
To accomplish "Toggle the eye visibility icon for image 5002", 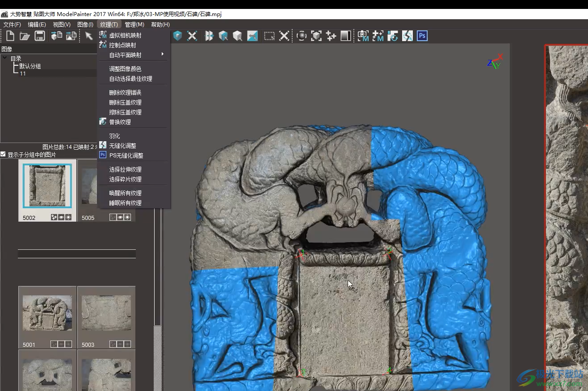I will coord(61,217).
